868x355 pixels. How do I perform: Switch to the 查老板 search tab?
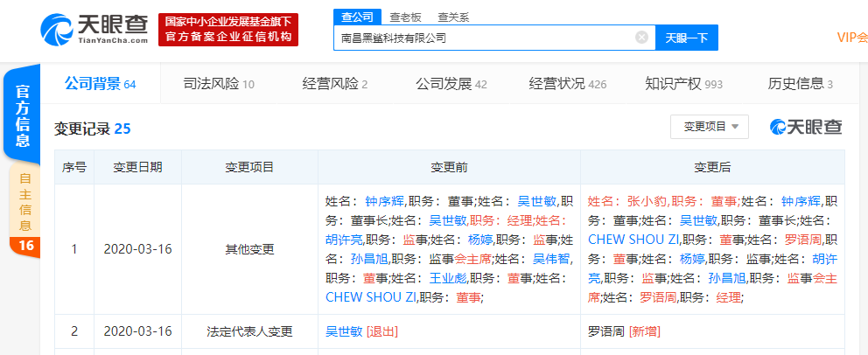[406, 16]
